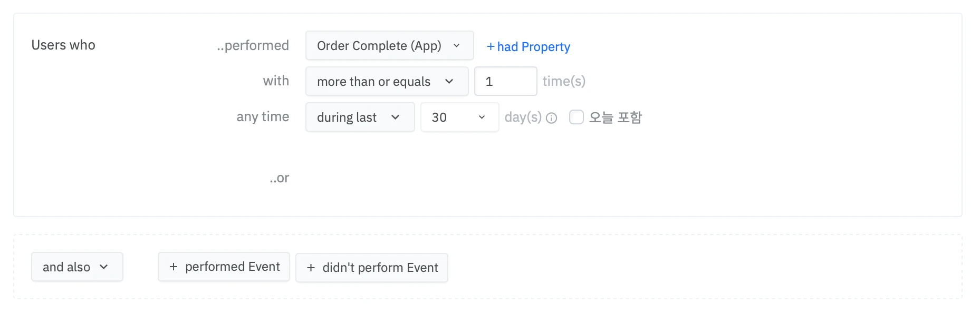Screen dimensions: 980x313
Task: Click the plus icon on "didn't perform Event"
Action: (311, 268)
